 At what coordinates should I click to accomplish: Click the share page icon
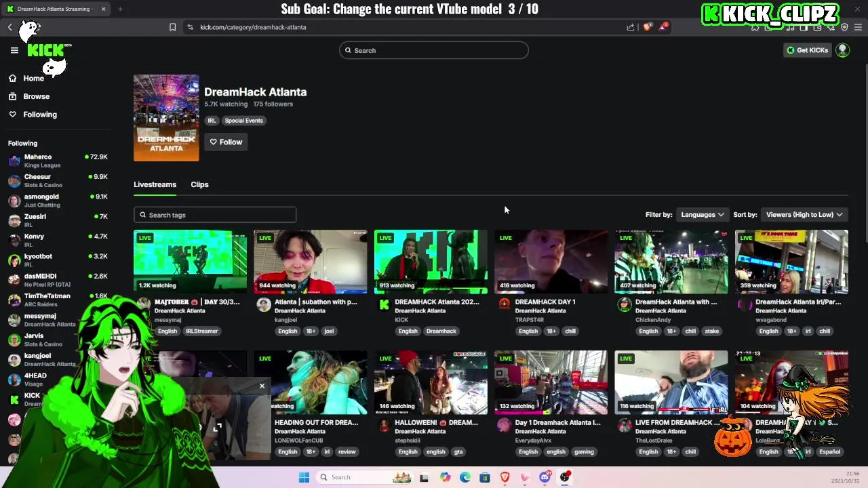click(x=631, y=27)
